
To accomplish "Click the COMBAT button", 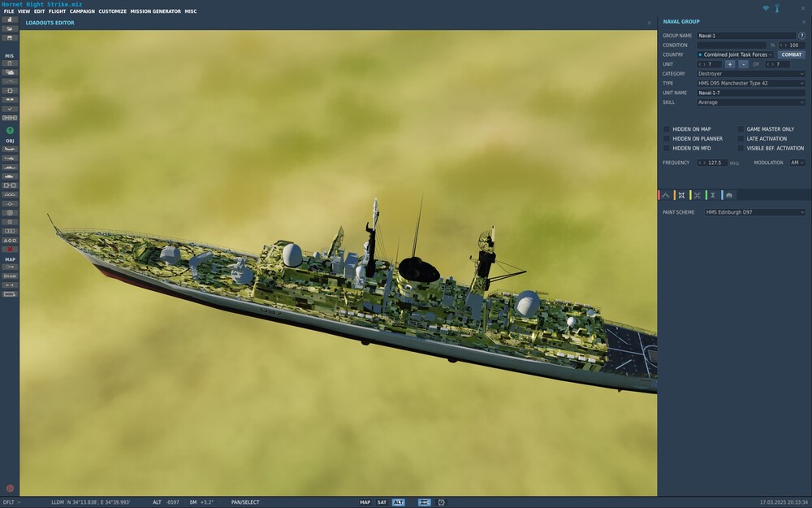I will (791, 54).
